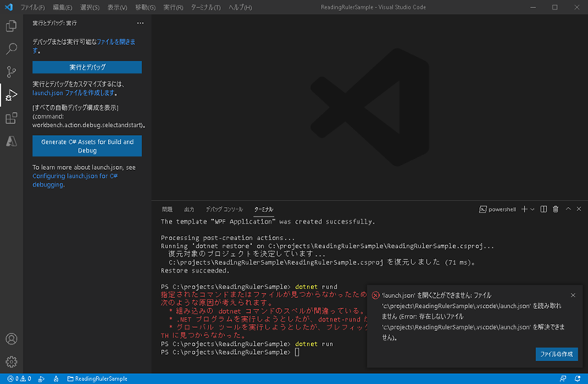Click the 実行とデバッグ: 実行 sidebar title
This screenshot has width=588, height=384.
pos(54,23)
